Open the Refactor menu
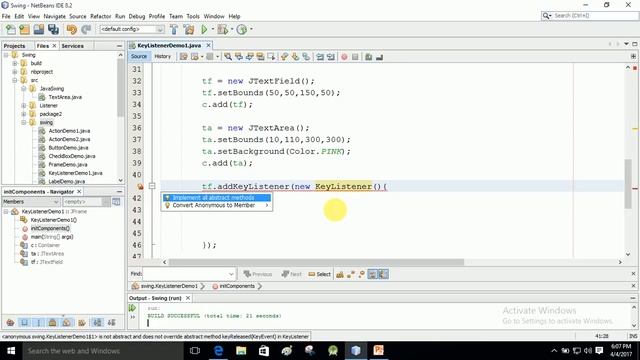The height and width of the screenshot is (360, 640). (x=100, y=16)
